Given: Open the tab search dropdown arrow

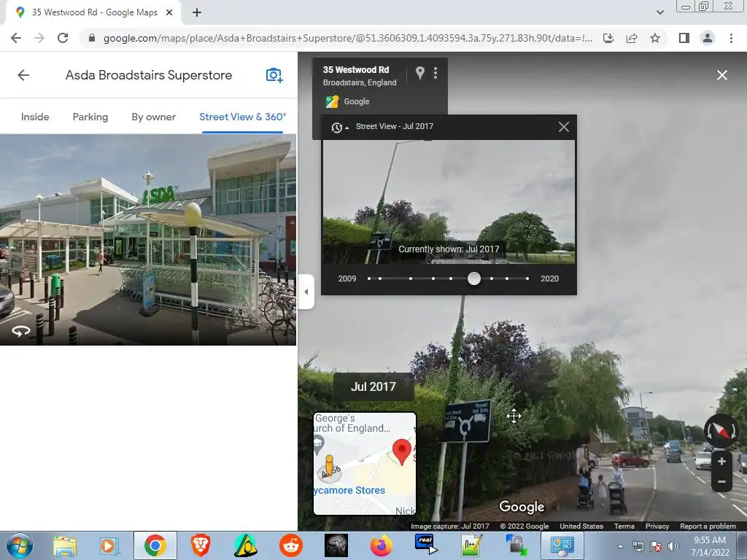Looking at the screenshot, I should pos(659,12).
